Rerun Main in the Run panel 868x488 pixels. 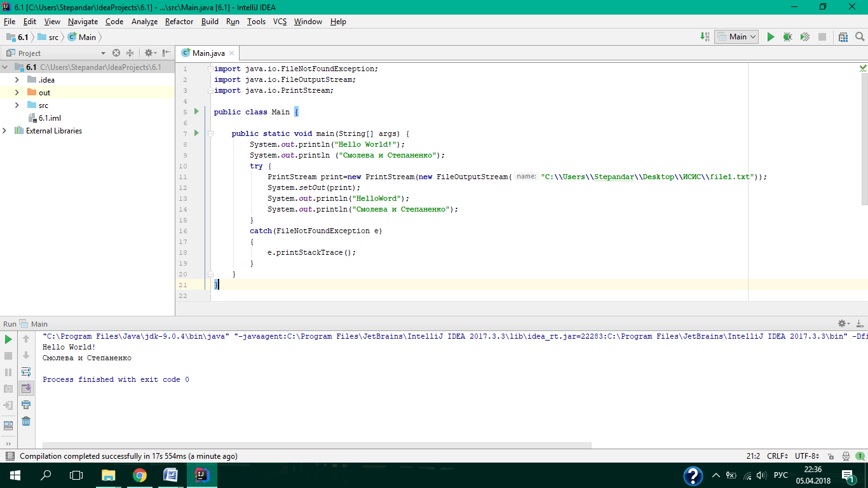tap(8, 339)
